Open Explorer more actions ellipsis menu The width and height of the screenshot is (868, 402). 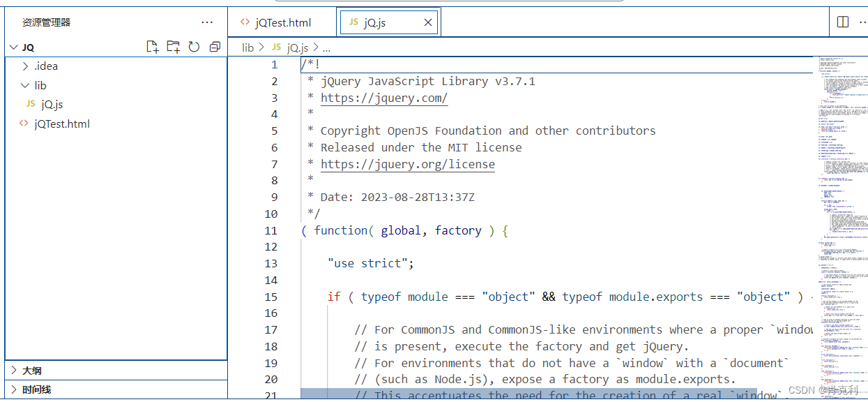pyautogui.click(x=207, y=22)
